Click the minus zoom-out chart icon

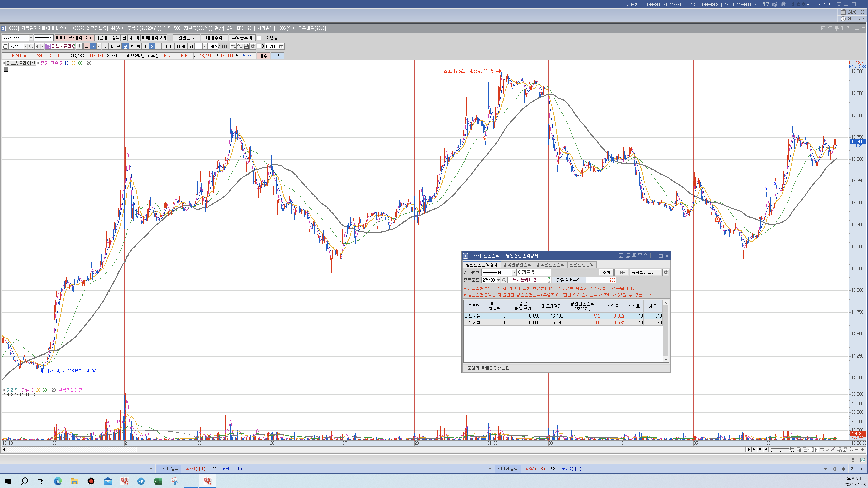pos(857,450)
